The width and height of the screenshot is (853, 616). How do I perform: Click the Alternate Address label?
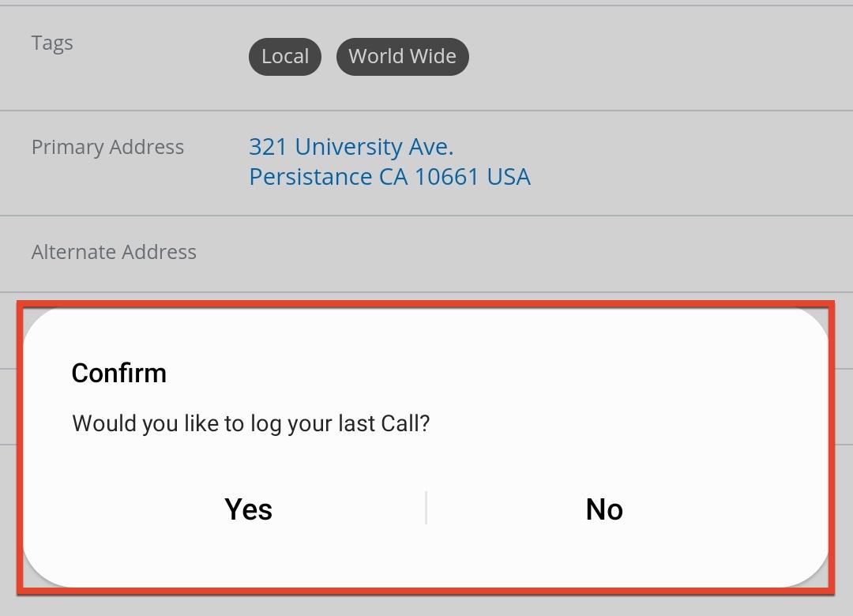click(114, 252)
